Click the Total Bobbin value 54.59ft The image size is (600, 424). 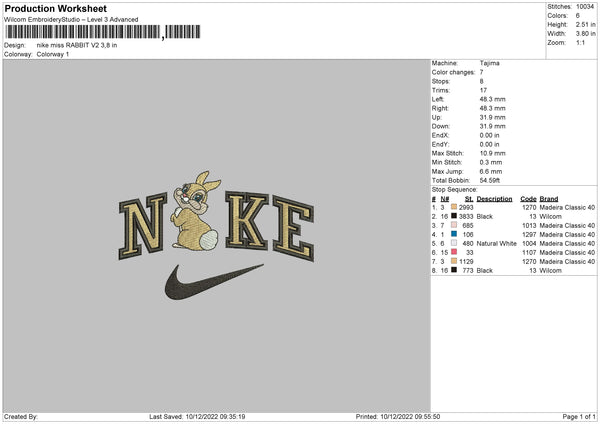point(490,180)
